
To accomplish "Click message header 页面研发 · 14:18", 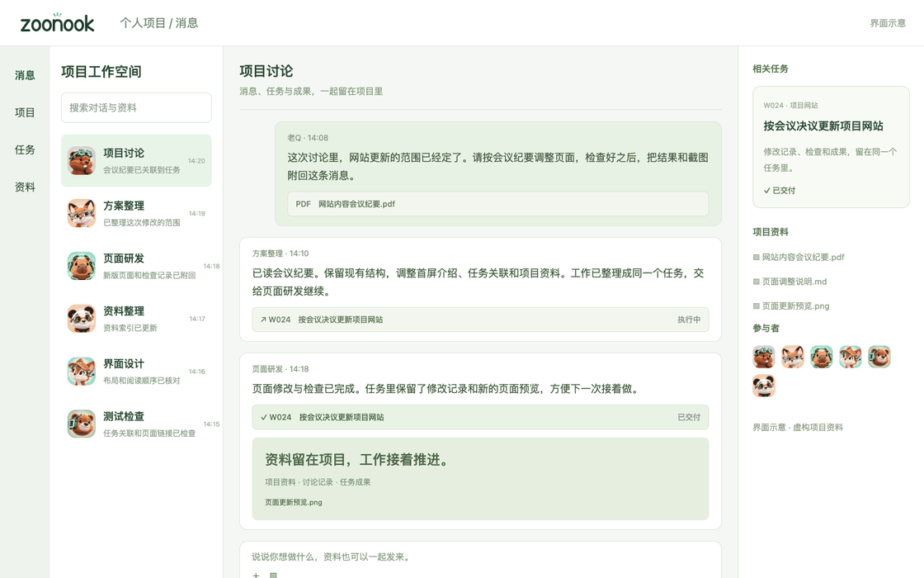I will (x=280, y=368).
